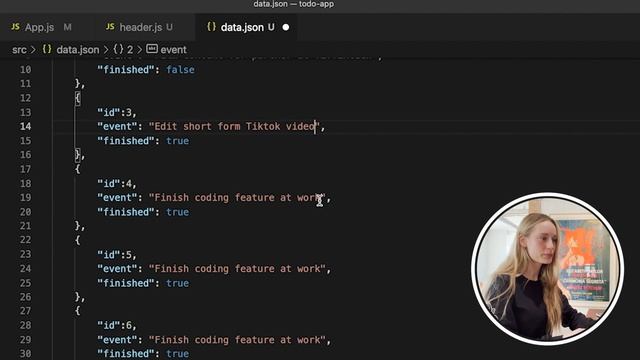This screenshot has width=640, height=360.
Task: Click the chevron before event breadcrumb
Action: 140,50
